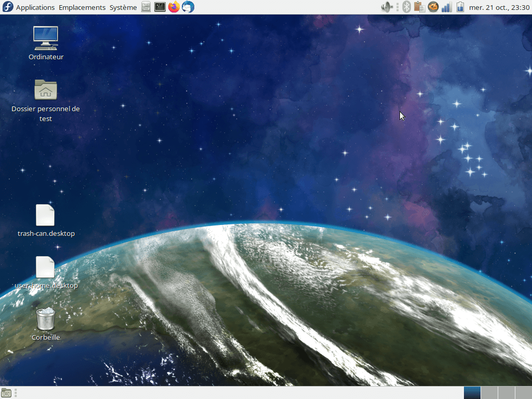This screenshot has height=399, width=532.
Task: Open the clipboard manager tray icon
Action: click(420, 7)
